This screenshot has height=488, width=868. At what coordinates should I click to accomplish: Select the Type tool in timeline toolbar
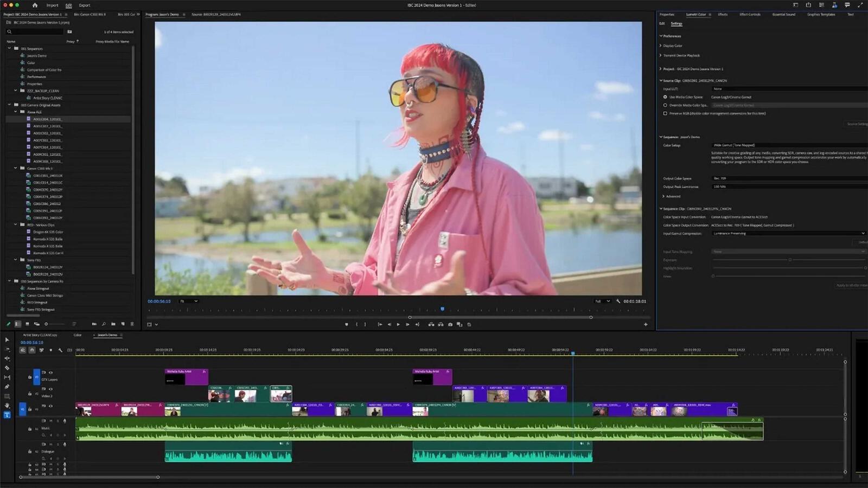(7, 415)
